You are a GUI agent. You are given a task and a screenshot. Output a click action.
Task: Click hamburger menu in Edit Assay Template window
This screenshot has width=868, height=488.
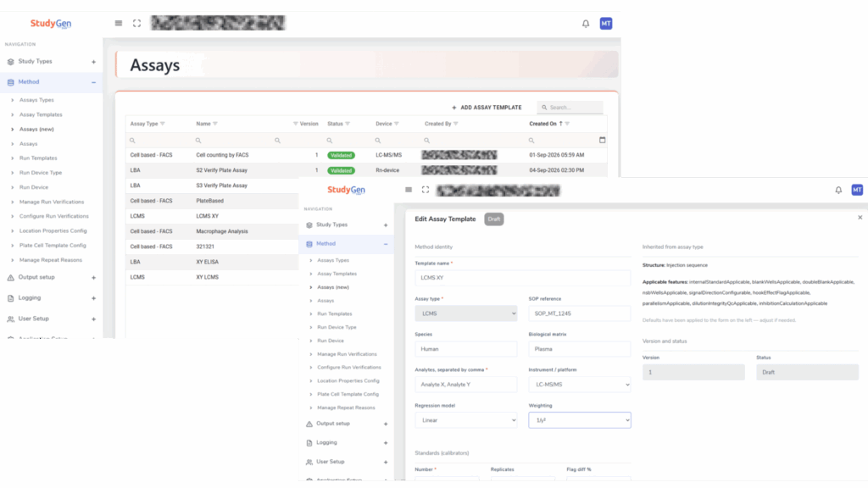(x=409, y=190)
